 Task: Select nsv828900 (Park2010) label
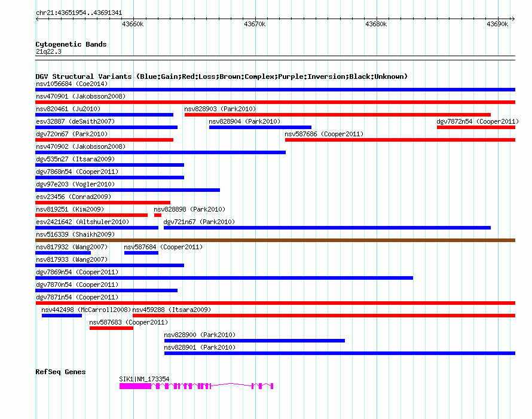coord(200,335)
